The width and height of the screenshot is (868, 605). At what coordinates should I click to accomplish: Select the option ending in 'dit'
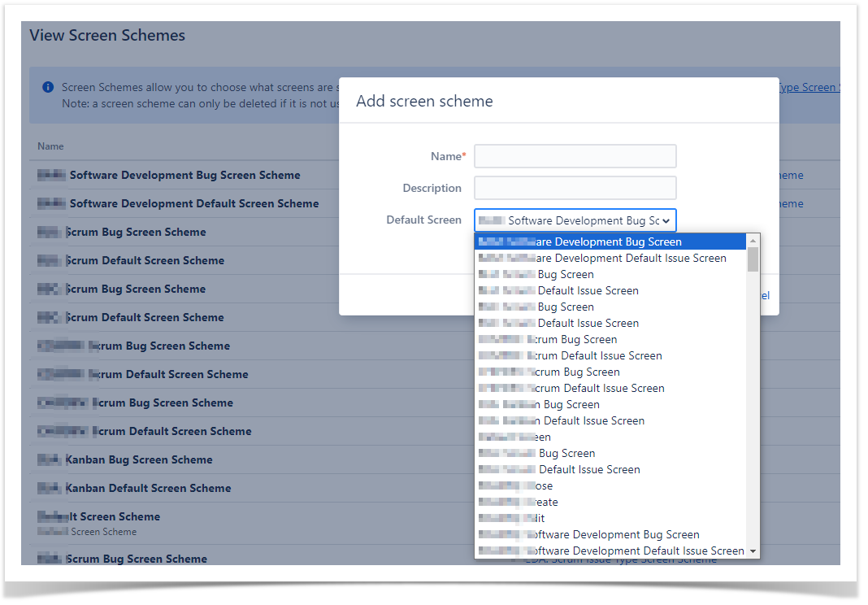tap(538, 518)
